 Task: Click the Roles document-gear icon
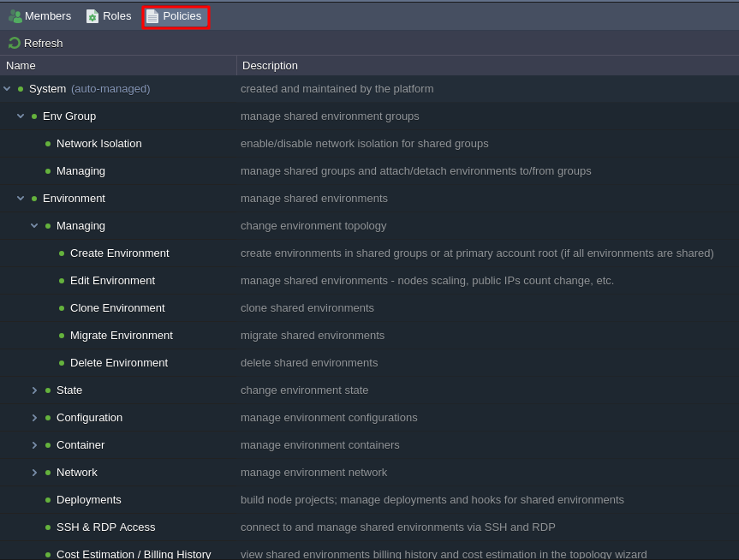(x=92, y=16)
